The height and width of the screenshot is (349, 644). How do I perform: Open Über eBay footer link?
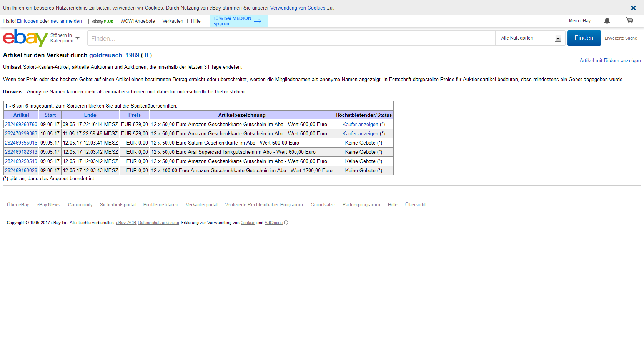pos(18,205)
